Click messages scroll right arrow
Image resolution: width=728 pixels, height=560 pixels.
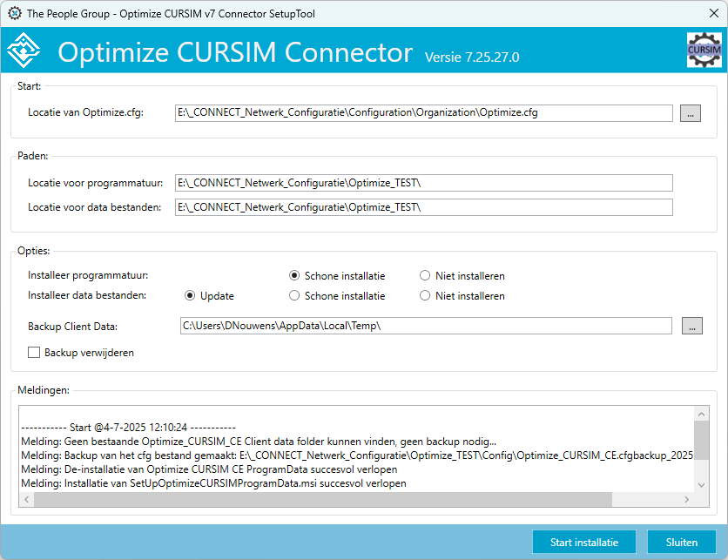coord(687,500)
